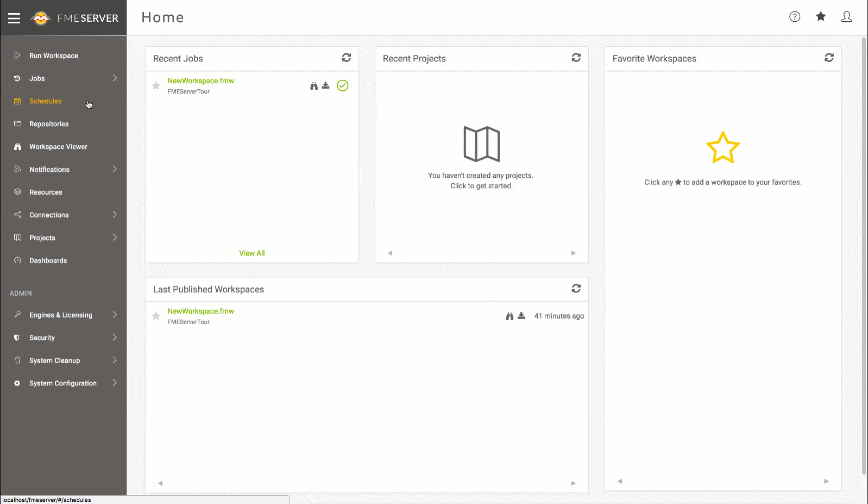
Task: Expand Engines & Licensing chevron
Action: click(x=115, y=315)
